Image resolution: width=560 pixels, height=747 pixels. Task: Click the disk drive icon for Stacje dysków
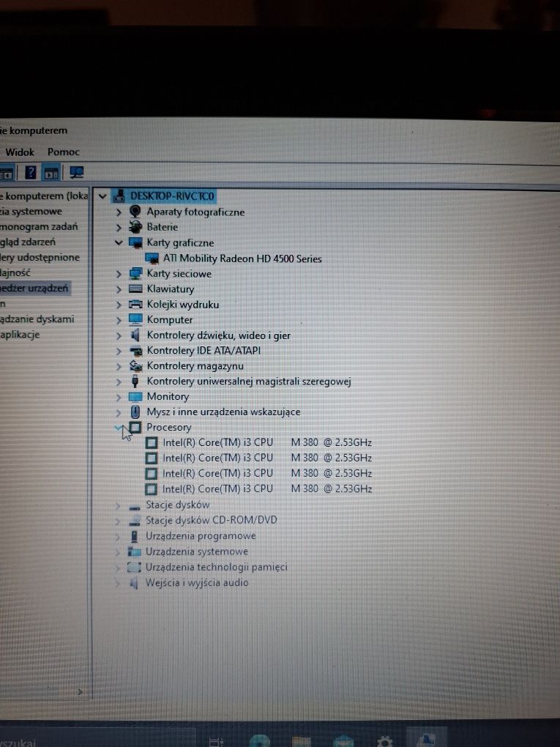pos(135,506)
